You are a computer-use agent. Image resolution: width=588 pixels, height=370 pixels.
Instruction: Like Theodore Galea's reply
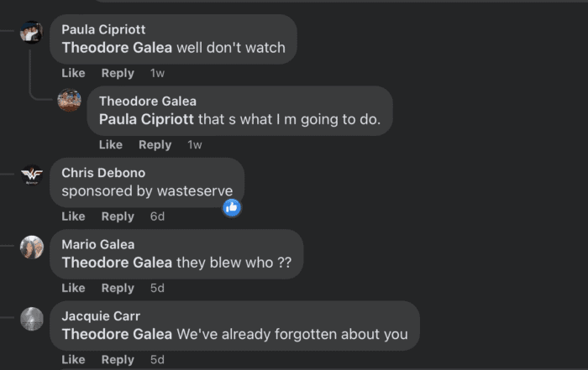click(111, 144)
